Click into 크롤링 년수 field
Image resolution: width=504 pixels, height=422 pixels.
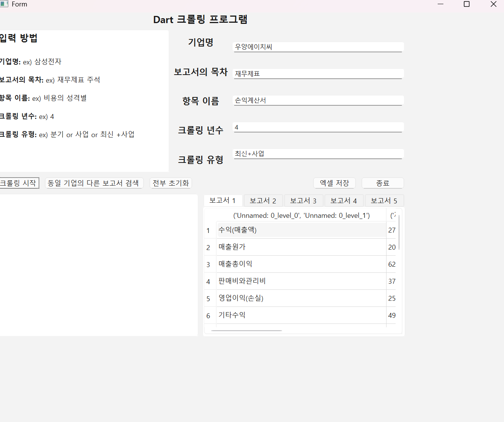[x=318, y=127]
